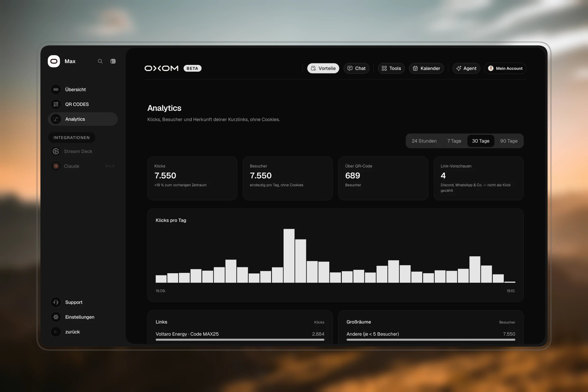Viewport: 588px width, 392px height.
Task: Click the BETA badge
Action: [192, 68]
